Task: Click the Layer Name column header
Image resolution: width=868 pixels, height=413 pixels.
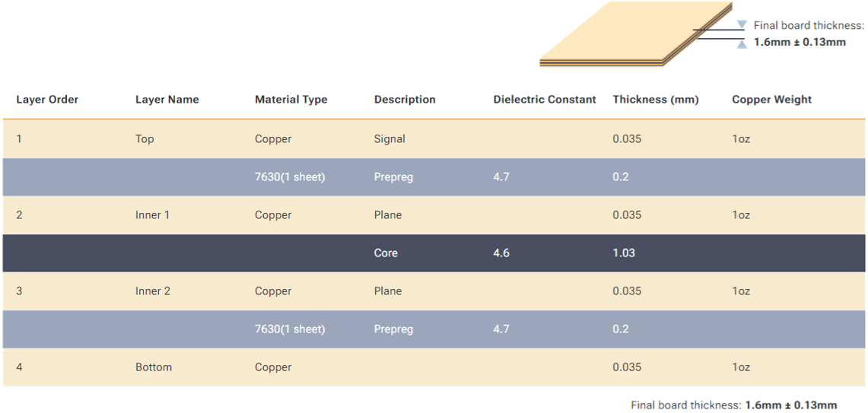Action: tap(167, 100)
